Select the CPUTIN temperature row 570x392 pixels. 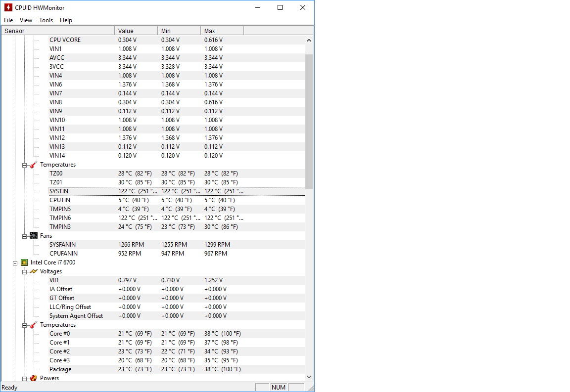(177, 200)
